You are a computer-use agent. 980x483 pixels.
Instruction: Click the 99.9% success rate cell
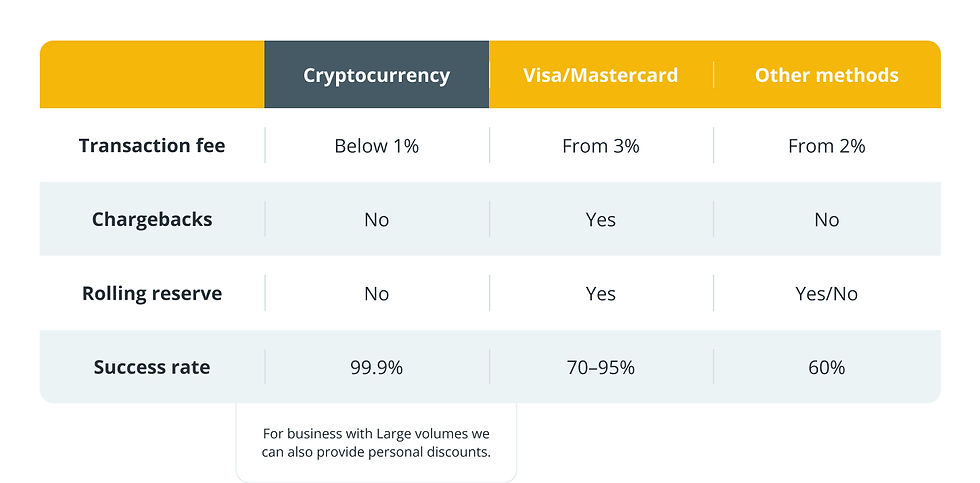pos(376,367)
